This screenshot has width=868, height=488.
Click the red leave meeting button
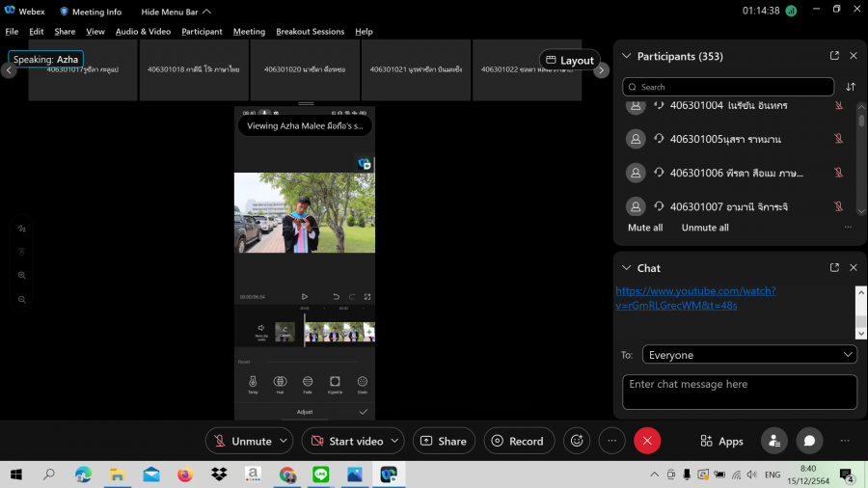coord(647,441)
